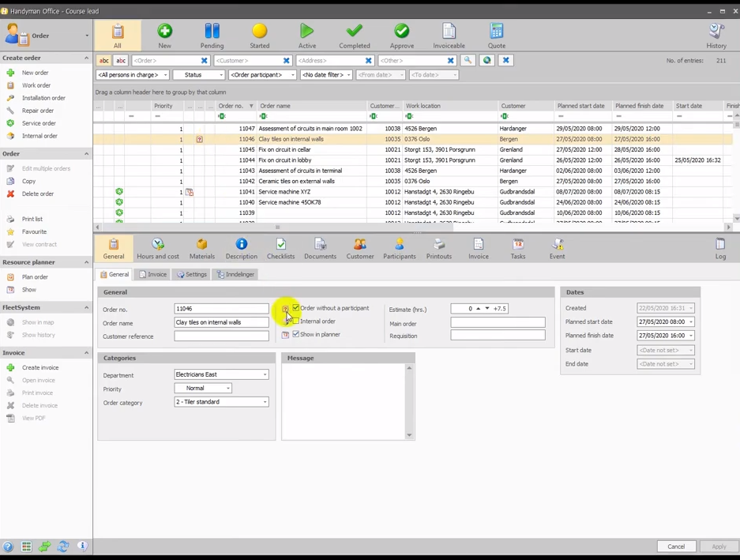The image size is (740, 560).
Task: Open Invoice section in order toolbar
Action: coord(479,248)
